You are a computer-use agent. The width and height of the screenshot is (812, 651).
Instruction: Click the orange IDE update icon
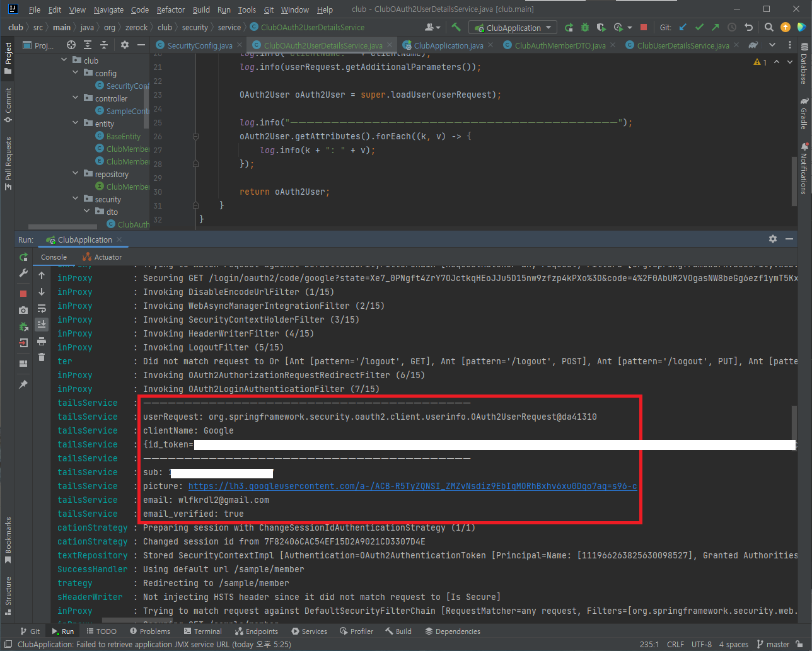click(785, 27)
